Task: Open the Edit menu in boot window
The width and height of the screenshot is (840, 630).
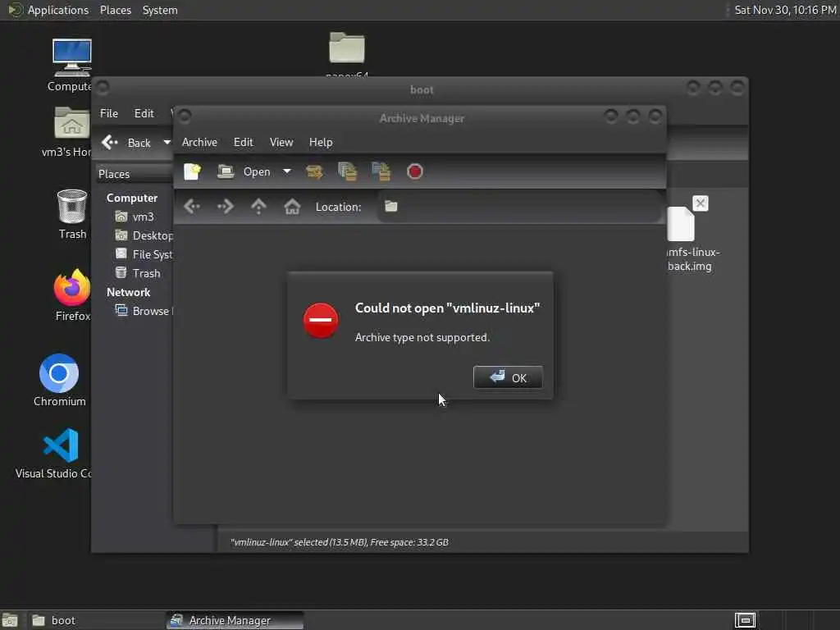Action: pyautogui.click(x=144, y=113)
